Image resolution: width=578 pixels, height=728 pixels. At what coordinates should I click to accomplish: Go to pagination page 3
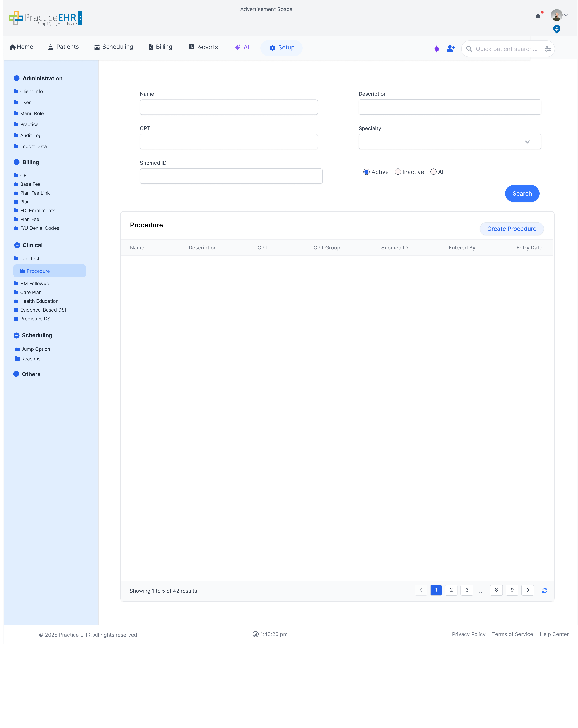point(467,590)
